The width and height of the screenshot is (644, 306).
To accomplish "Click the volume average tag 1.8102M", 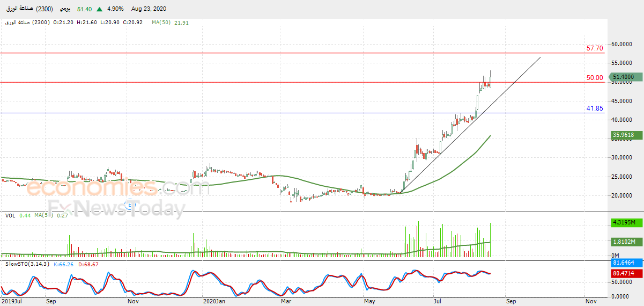I will coord(627,242).
